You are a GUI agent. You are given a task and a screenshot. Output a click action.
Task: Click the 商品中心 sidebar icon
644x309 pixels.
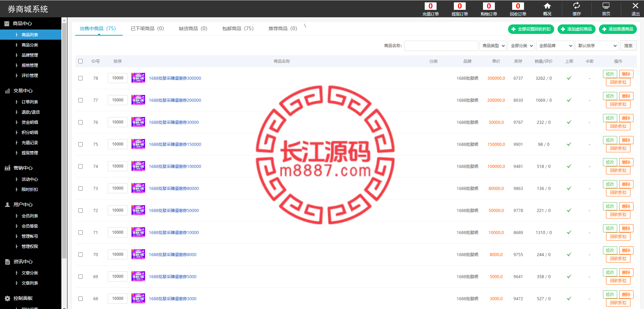pyautogui.click(x=7, y=23)
